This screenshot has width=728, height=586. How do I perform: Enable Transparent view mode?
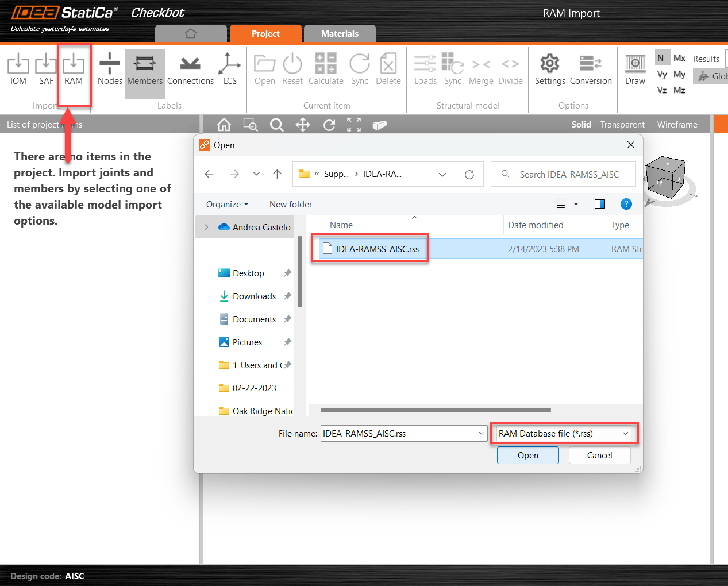click(622, 125)
